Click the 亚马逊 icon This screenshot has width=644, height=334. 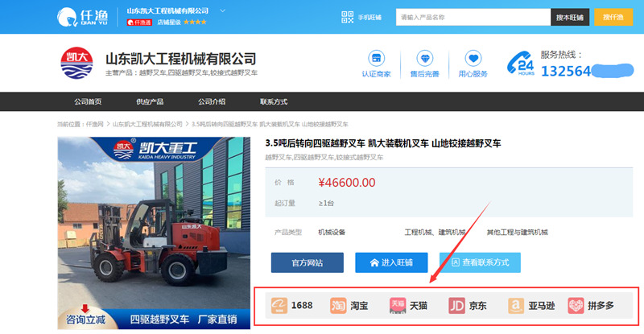pos(516,306)
